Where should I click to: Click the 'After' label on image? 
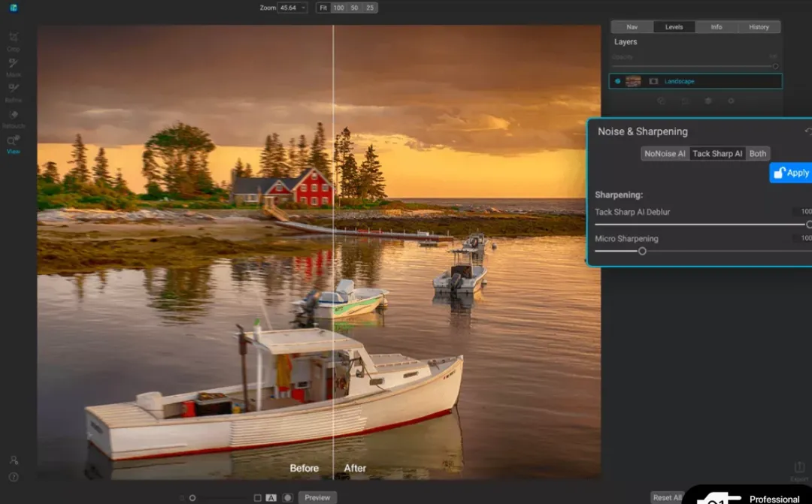355,468
